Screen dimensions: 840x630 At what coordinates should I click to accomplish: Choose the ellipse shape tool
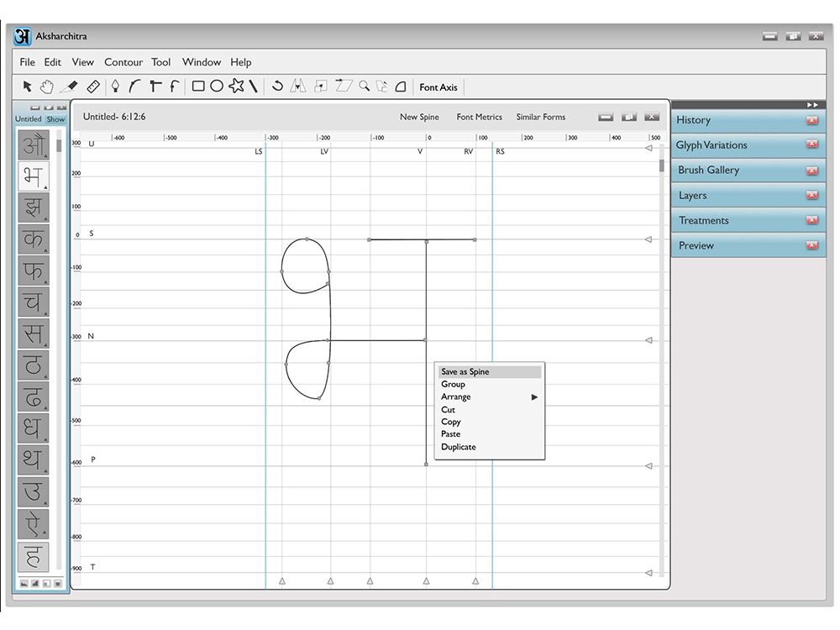[x=217, y=87]
